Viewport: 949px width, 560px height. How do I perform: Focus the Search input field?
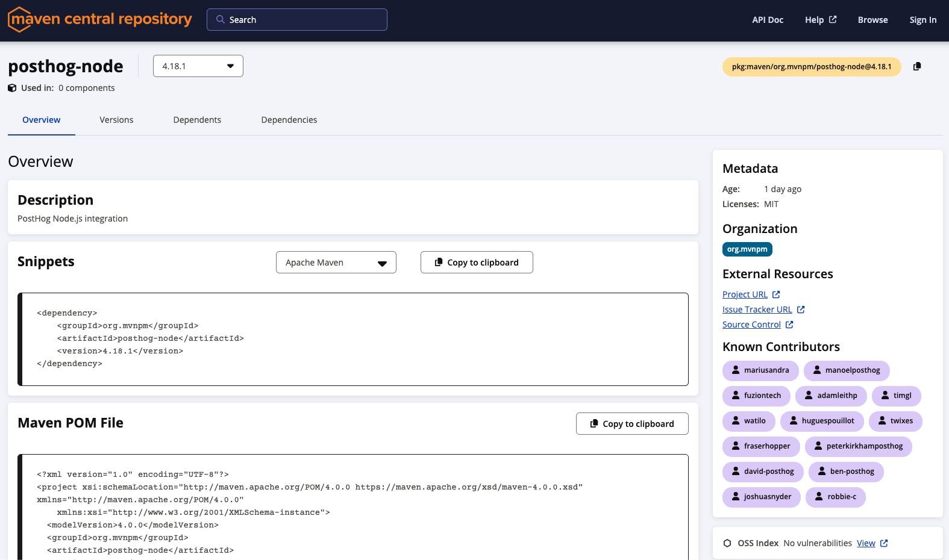point(304,19)
